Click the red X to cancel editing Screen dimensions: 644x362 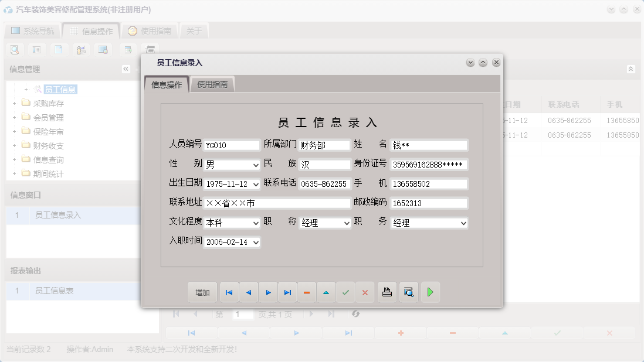tap(365, 292)
